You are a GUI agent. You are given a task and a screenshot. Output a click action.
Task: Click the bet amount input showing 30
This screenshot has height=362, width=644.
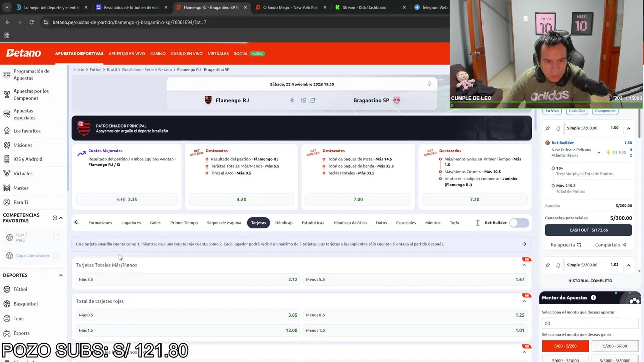tap(590, 323)
